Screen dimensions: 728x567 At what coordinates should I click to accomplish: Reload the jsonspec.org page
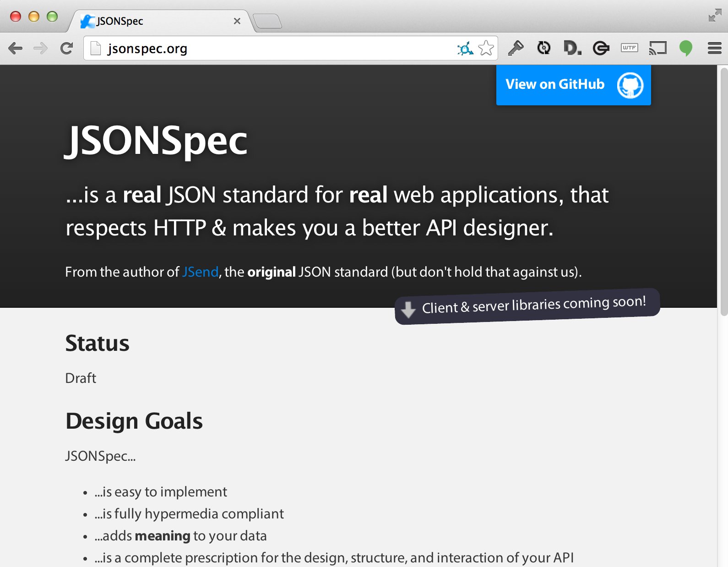coord(67,48)
